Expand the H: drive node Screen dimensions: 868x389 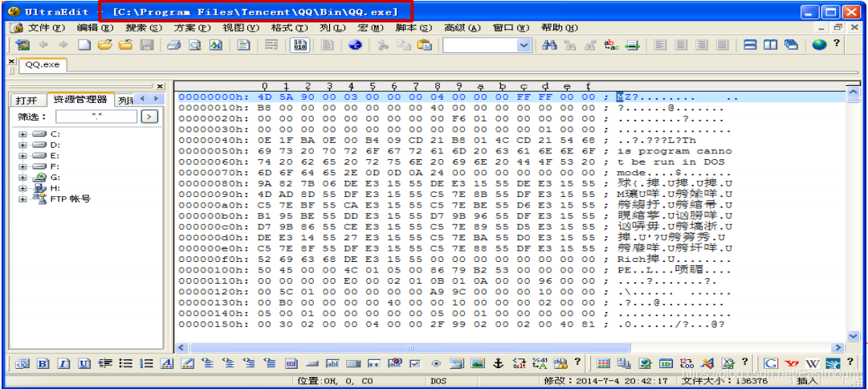coord(22,188)
